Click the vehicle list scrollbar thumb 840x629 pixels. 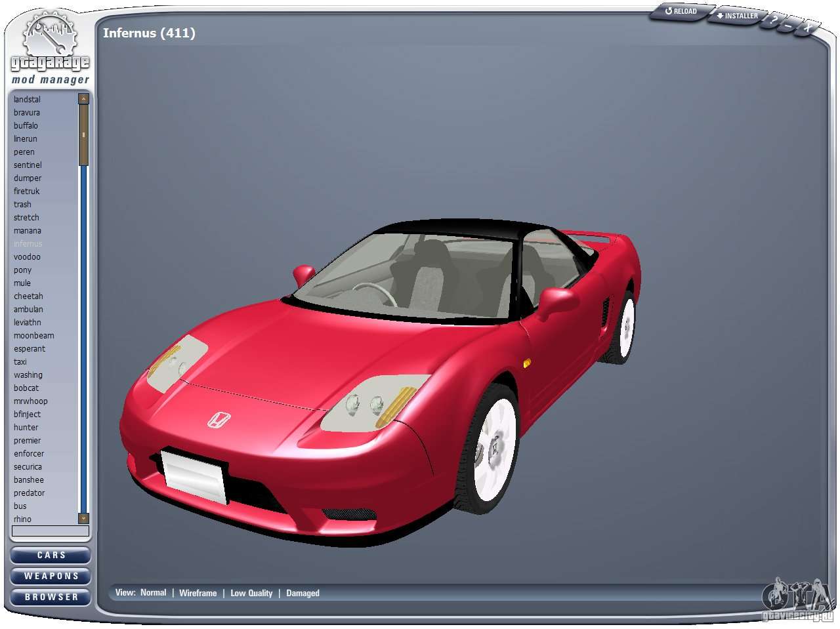[x=83, y=134]
